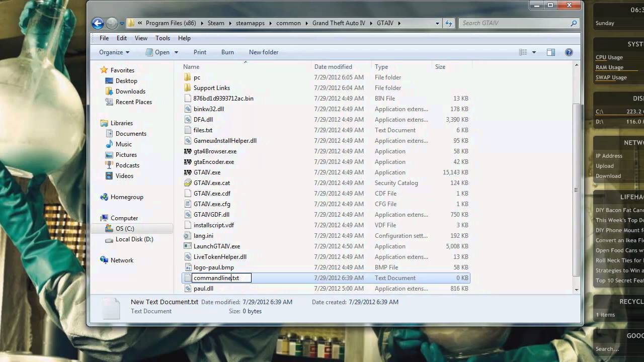Expand the Open button dropdown arrow
The height and width of the screenshot is (362, 644).
[176, 52]
